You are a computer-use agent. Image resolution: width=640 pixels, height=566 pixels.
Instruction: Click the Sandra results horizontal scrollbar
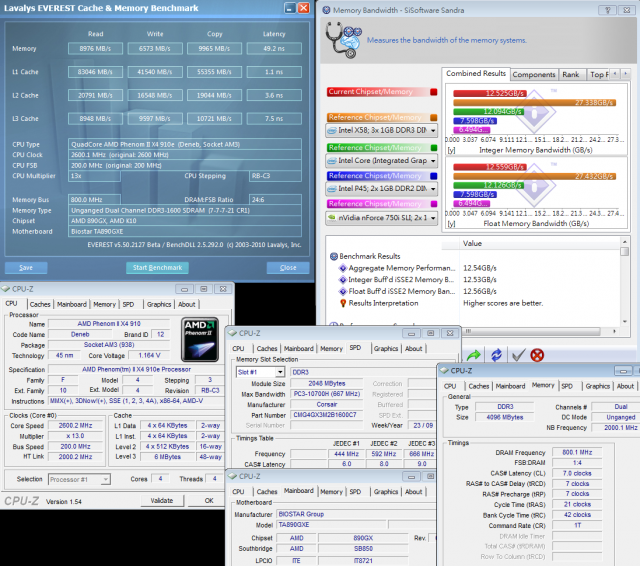click(538, 331)
